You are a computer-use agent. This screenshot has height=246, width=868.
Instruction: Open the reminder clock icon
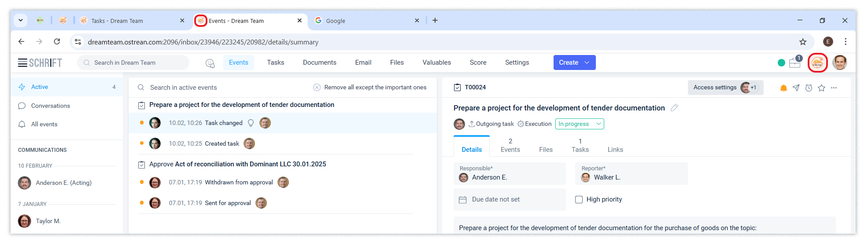tap(809, 88)
